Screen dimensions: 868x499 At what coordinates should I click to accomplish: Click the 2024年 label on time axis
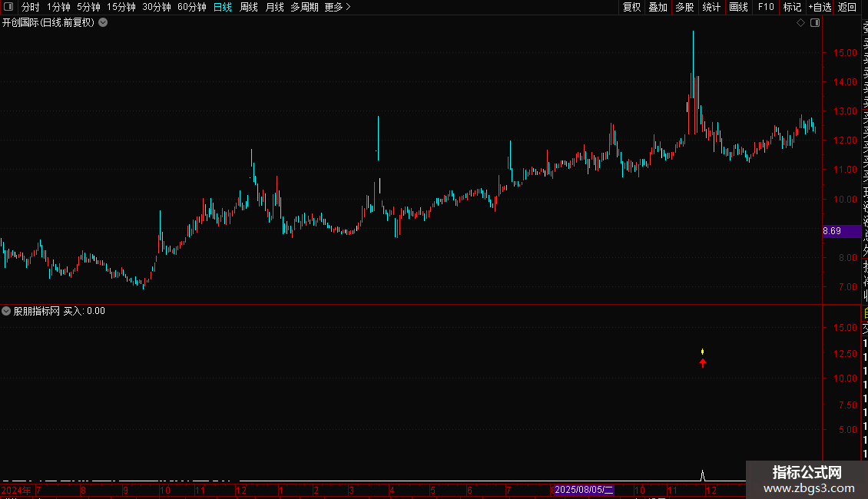16,490
